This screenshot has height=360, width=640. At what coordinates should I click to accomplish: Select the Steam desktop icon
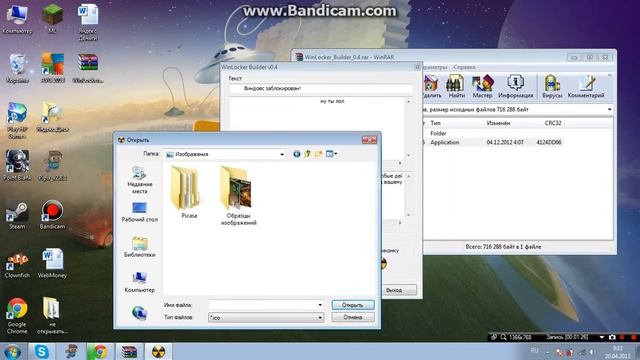click(17, 215)
